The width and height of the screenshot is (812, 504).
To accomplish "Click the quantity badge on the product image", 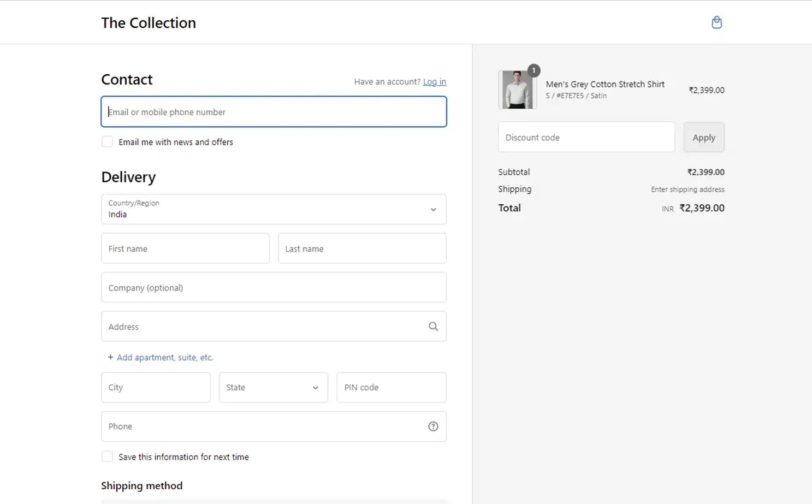I will (x=534, y=70).
